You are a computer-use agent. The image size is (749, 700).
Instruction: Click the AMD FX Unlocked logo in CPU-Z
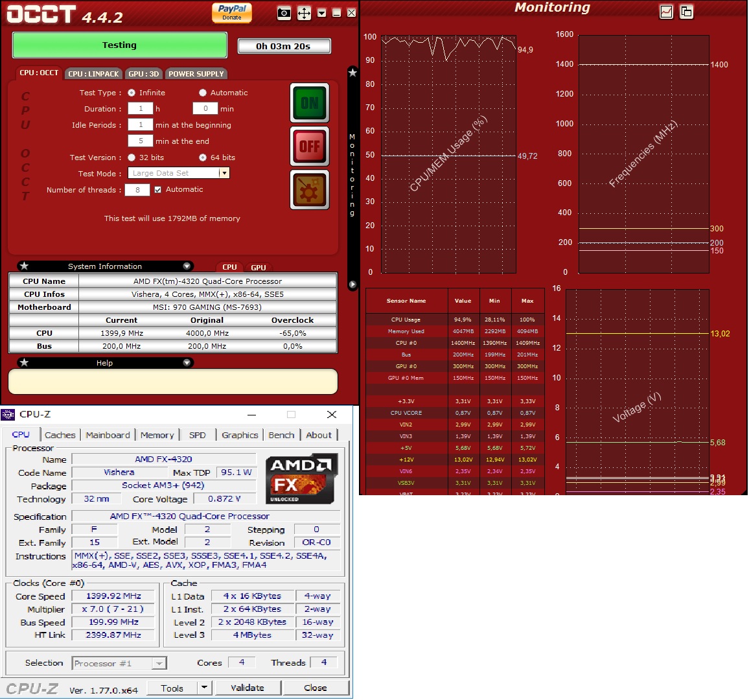301,479
